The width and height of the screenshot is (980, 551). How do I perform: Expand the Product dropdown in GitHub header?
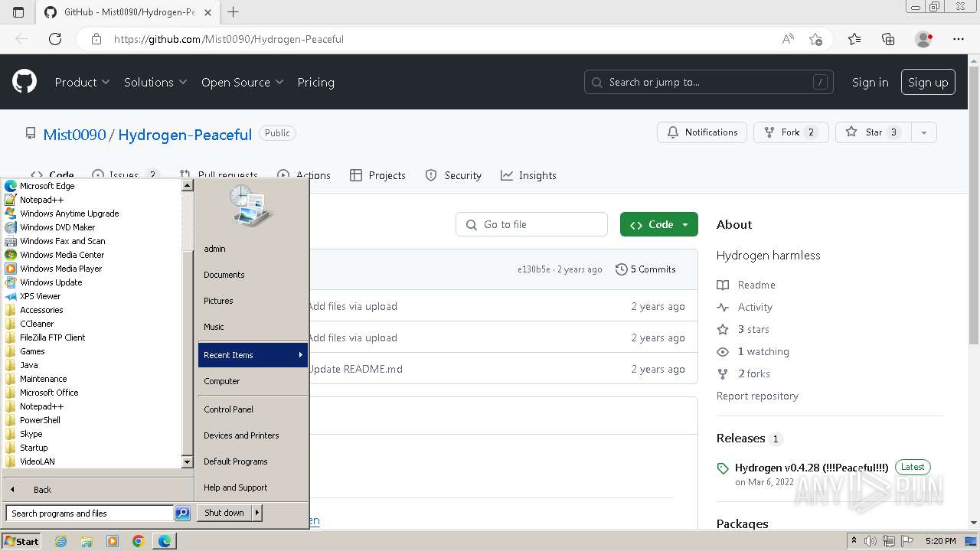coord(82,82)
